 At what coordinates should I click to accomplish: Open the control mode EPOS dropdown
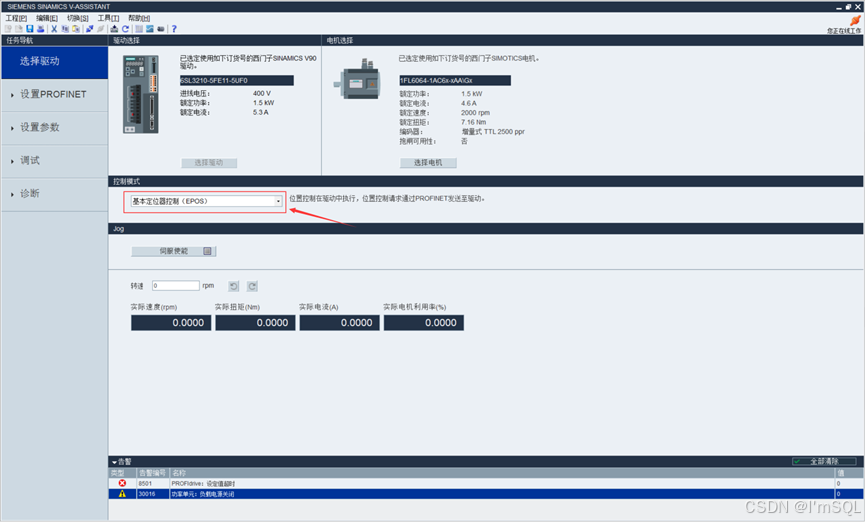[206, 201]
